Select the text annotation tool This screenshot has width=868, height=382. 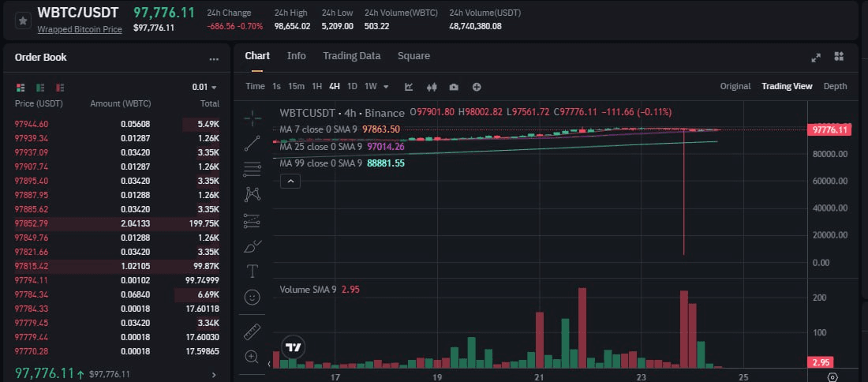253,272
